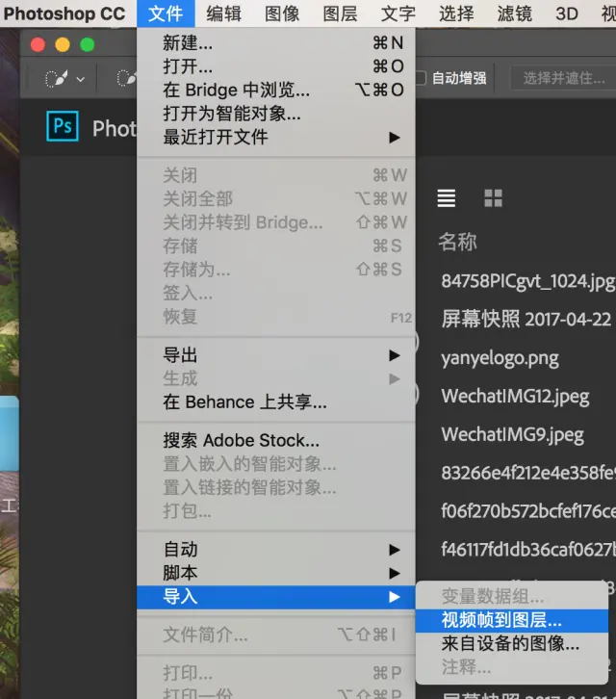Open the 3D menu
Viewport: 616px width, 699px height.
(567, 13)
